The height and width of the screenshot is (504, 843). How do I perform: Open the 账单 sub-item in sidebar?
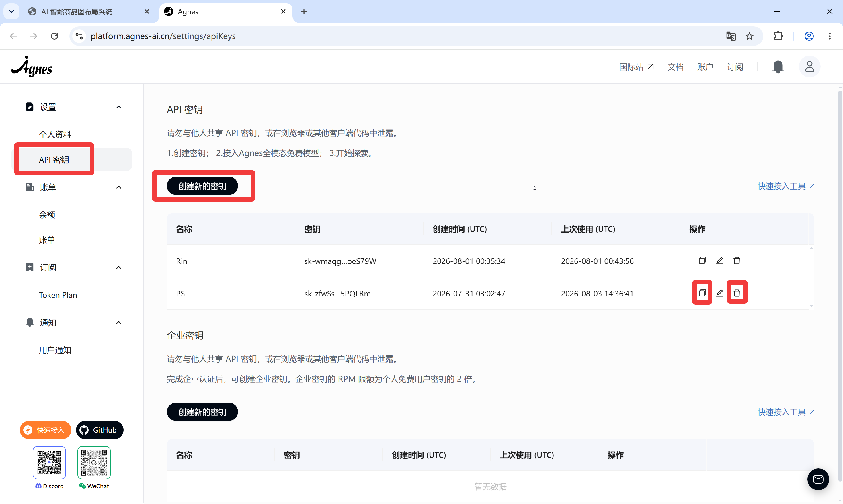click(47, 240)
